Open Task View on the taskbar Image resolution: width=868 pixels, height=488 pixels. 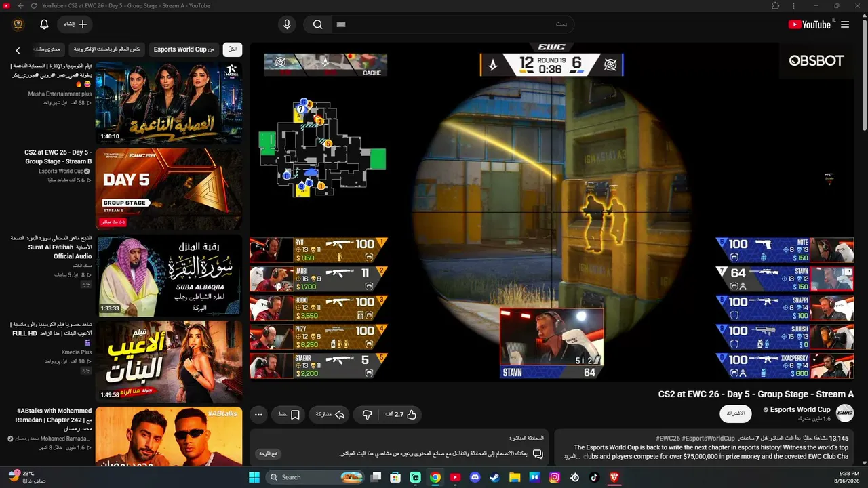pyautogui.click(x=376, y=477)
